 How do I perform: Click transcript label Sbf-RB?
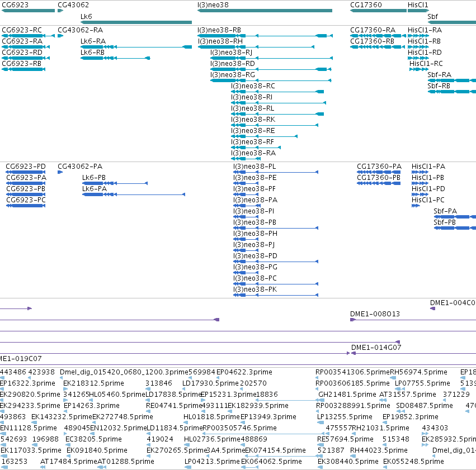tap(439, 86)
